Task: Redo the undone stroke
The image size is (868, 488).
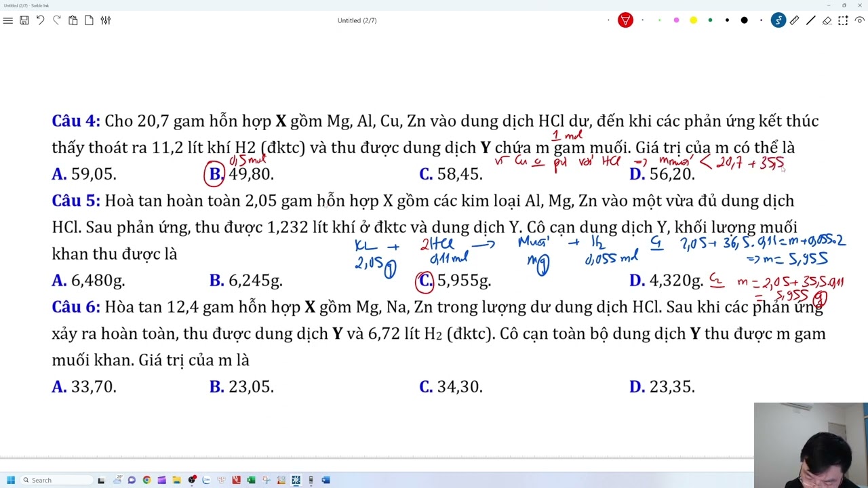Action: [56, 20]
